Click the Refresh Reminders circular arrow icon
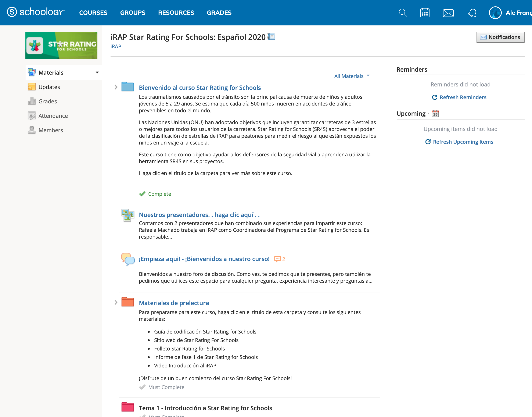 tap(435, 97)
